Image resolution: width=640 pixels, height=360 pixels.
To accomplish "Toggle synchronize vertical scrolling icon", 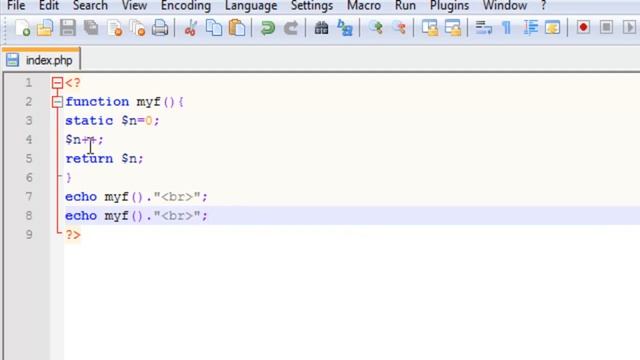I will [x=430, y=28].
